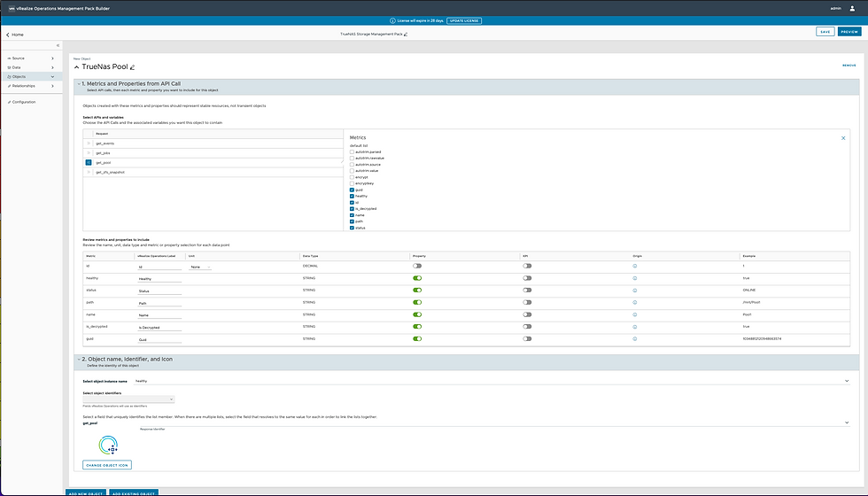Image resolution: width=868 pixels, height=496 pixels.
Task: Go back to Home
Action: pyautogui.click(x=15, y=35)
